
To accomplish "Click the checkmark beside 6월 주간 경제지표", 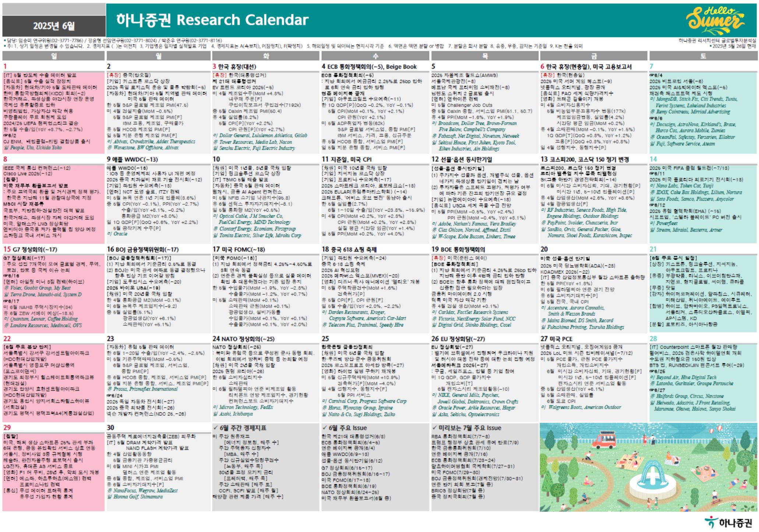I will [x=215, y=428].
